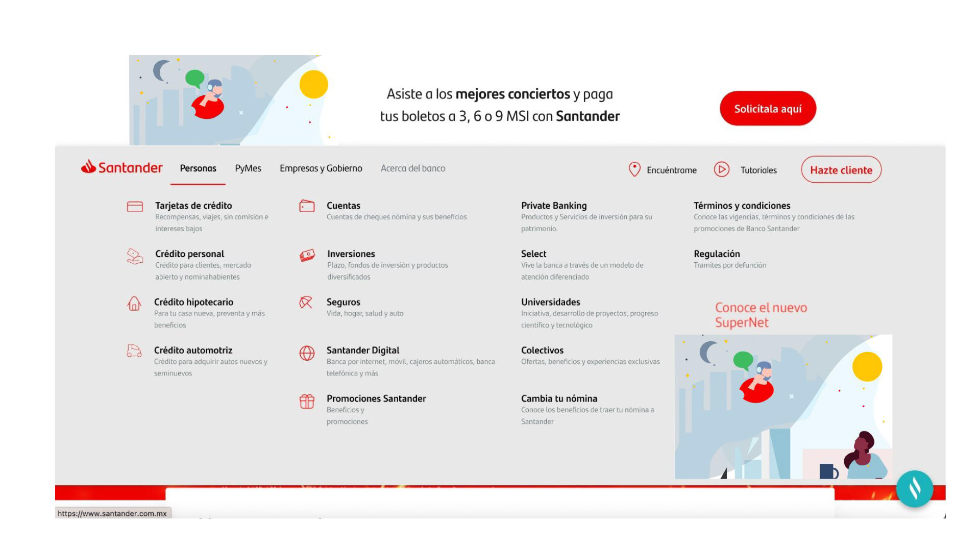The image size is (980, 551).
Task: Open Términos y condiciones link
Action: click(x=742, y=206)
